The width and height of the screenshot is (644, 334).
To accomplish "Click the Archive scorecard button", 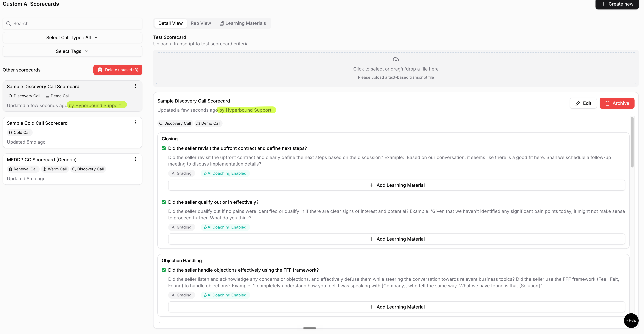I will click(x=617, y=103).
